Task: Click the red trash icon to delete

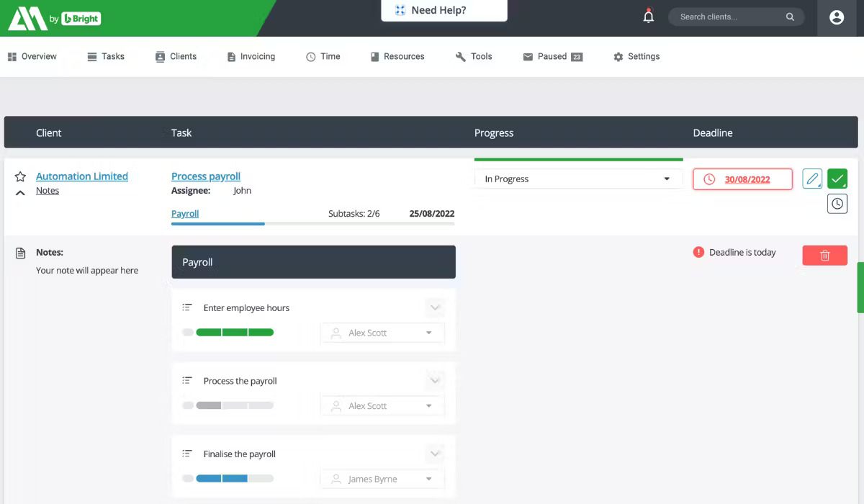Action: point(824,255)
